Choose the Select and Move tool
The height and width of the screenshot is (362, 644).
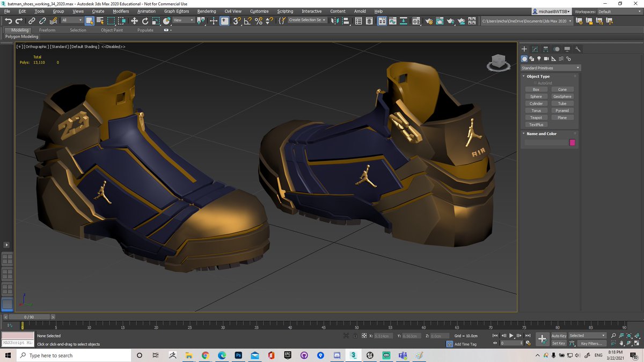pos(134,20)
